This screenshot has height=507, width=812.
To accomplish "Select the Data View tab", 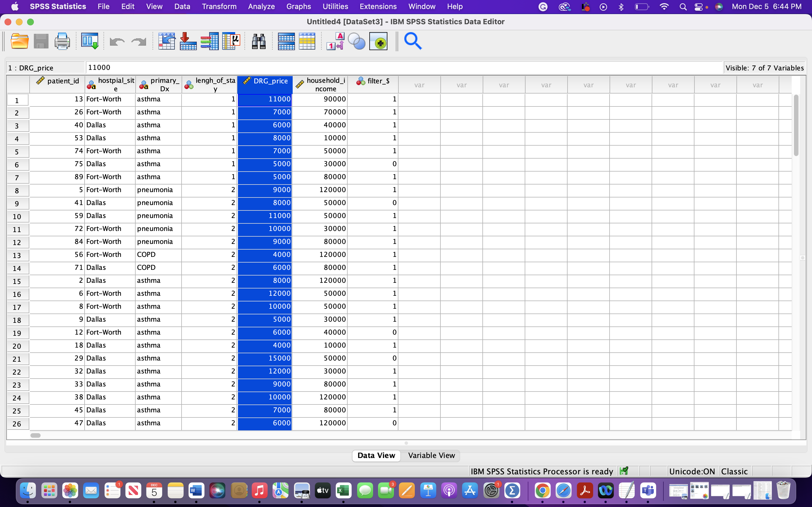I will [376, 455].
